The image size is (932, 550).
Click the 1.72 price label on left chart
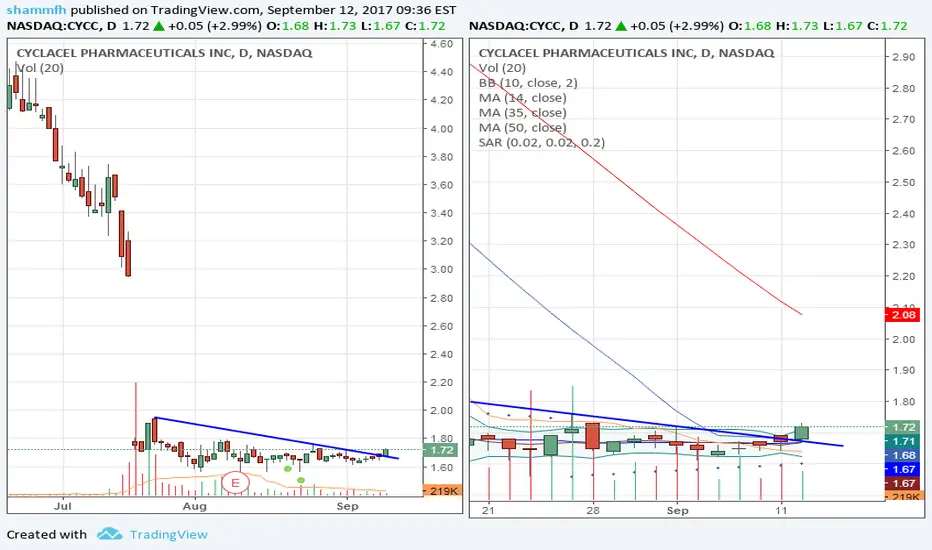point(440,450)
